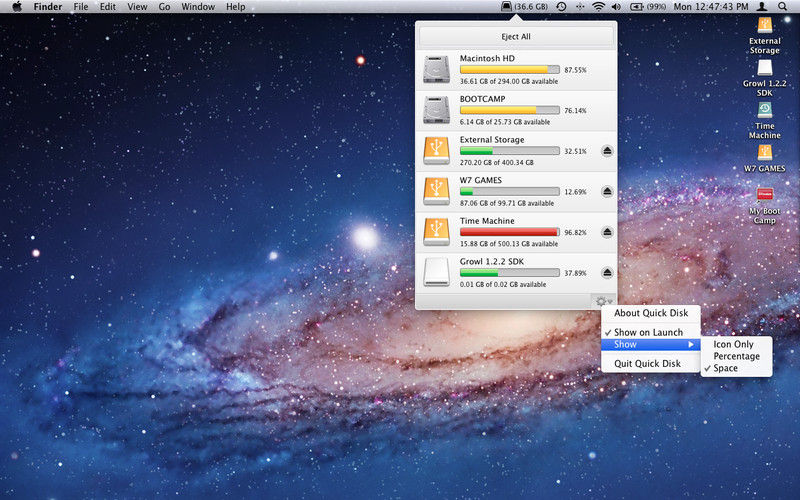Click the Growl 1.2.2 SDK usage bar
This screenshot has width=800, height=500.
(x=510, y=273)
